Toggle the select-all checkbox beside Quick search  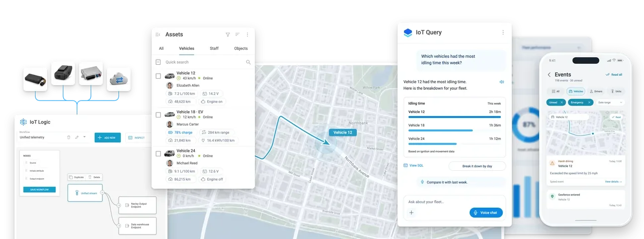coord(158,62)
